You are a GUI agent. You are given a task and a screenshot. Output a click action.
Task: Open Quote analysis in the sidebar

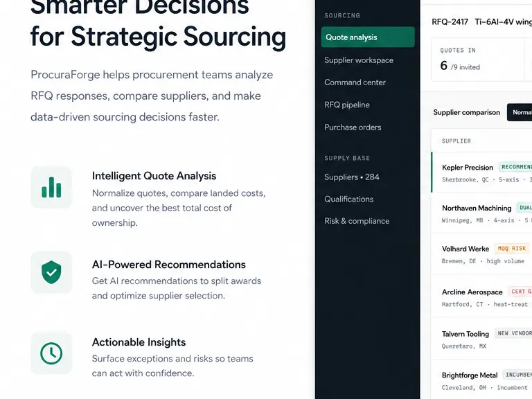click(368, 37)
